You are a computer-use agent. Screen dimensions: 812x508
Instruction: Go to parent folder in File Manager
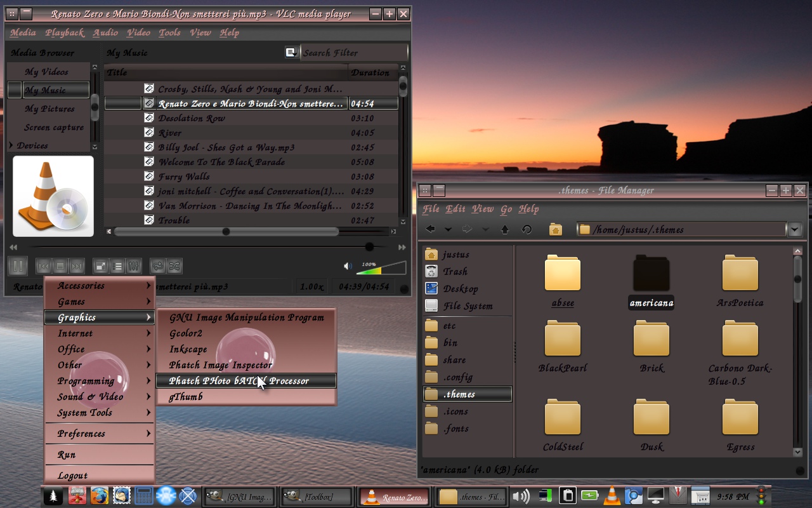click(505, 229)
